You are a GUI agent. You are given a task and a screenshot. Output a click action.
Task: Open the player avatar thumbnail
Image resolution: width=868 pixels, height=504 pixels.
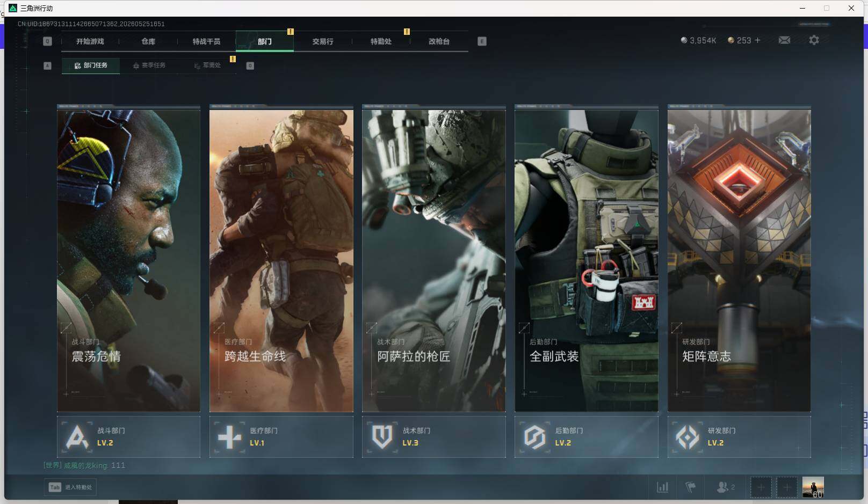click(813, 487)
